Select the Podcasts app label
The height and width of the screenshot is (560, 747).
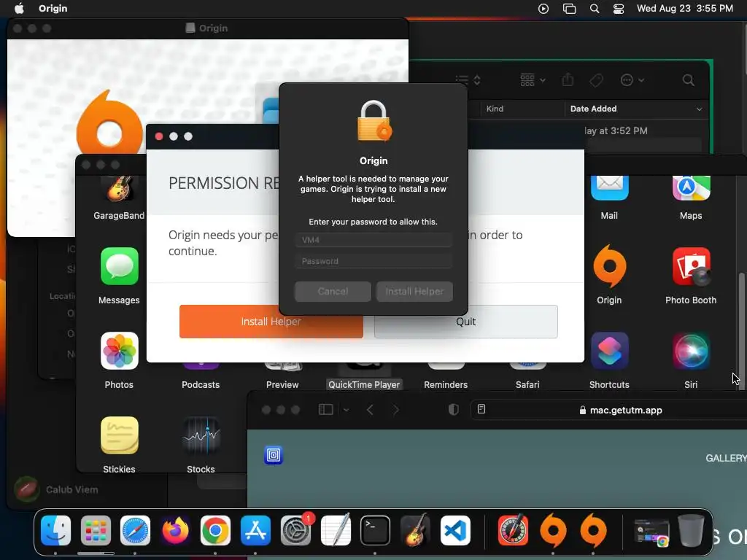201,385
